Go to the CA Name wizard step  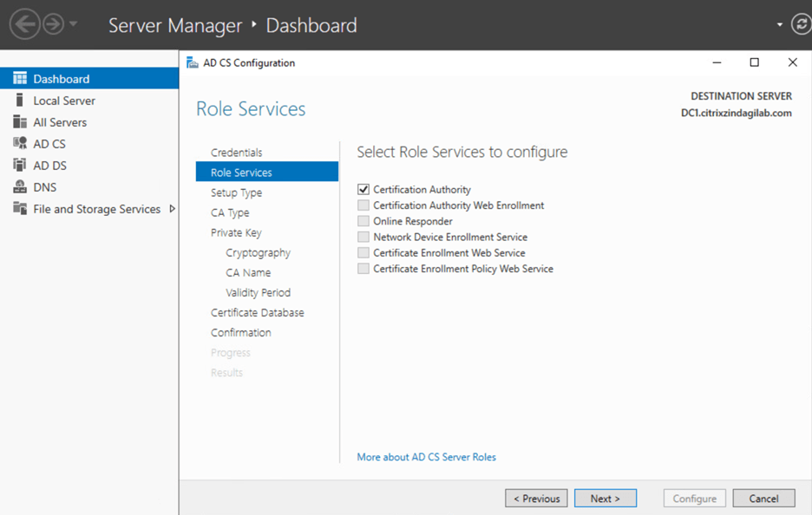coord(248,272)
